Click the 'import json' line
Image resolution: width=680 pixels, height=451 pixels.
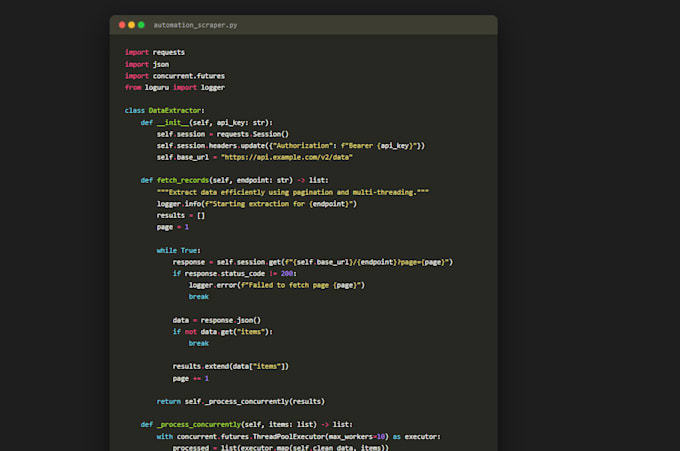pos(147,64)
